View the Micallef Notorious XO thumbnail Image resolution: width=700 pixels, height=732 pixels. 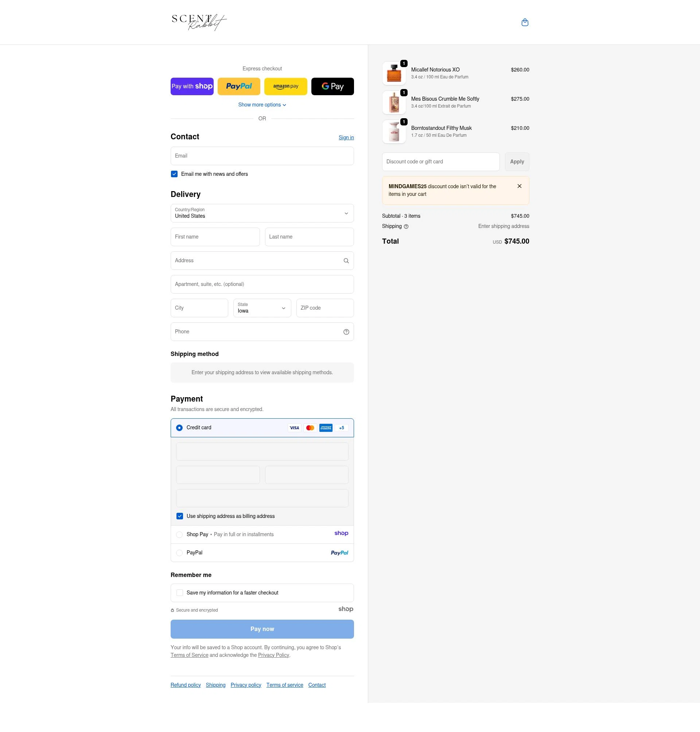coord(394,73)
